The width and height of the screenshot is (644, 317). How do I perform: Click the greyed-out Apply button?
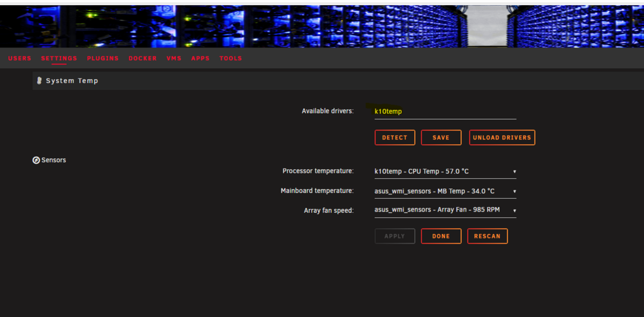click(x=395, y=236)
